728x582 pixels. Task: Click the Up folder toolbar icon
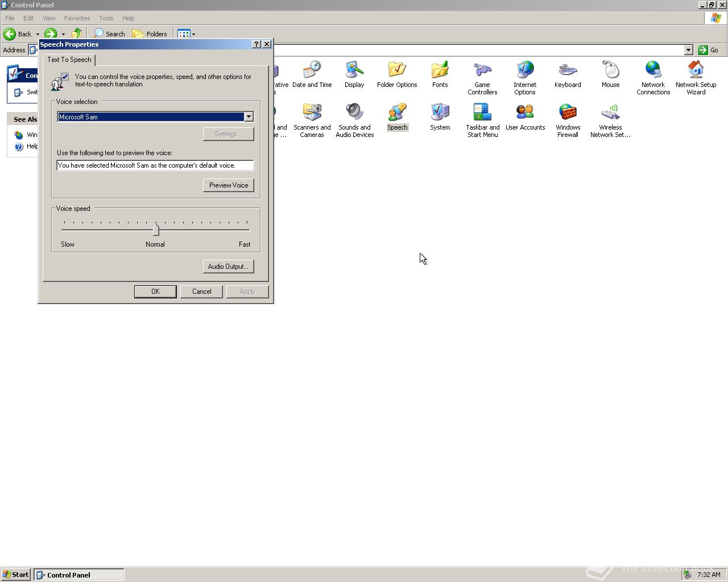77,34
